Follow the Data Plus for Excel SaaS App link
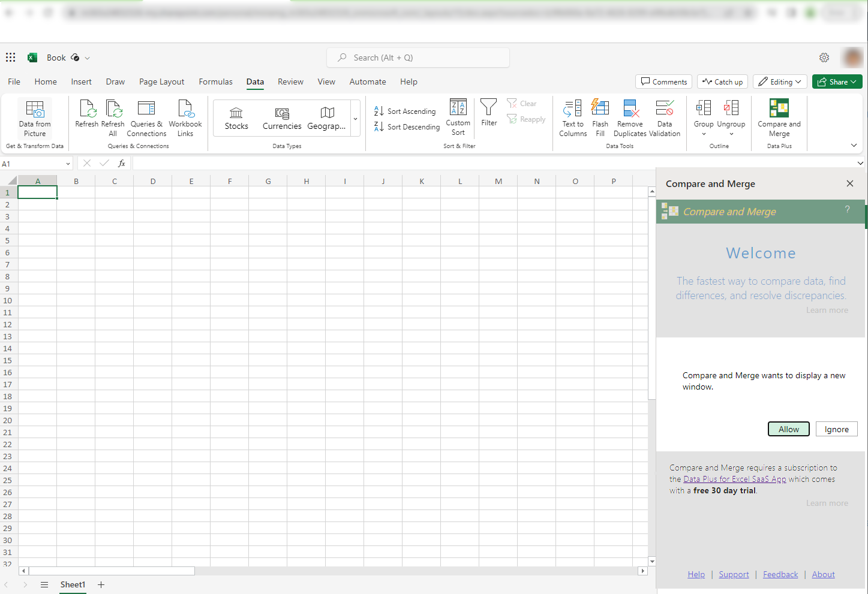 734,479
